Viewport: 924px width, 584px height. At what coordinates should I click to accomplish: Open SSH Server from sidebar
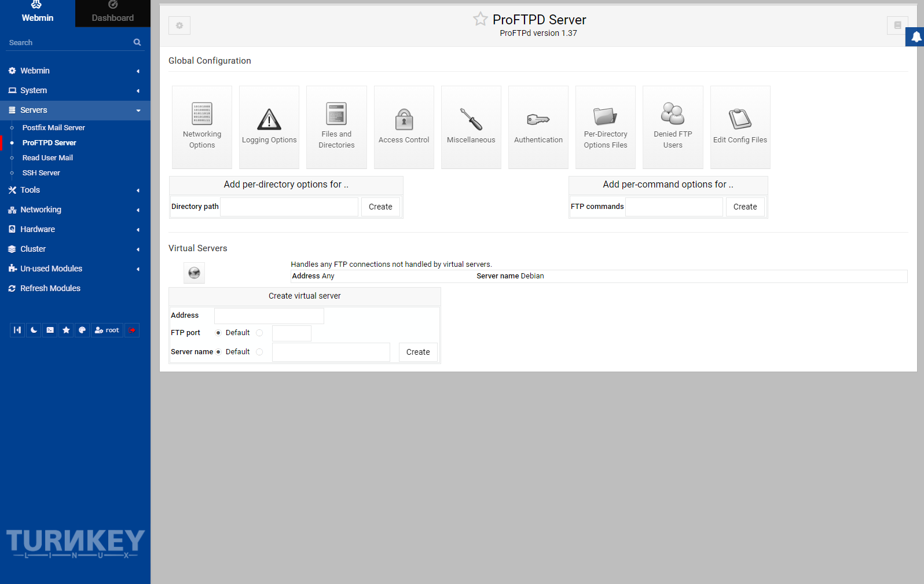coord(41,173)
